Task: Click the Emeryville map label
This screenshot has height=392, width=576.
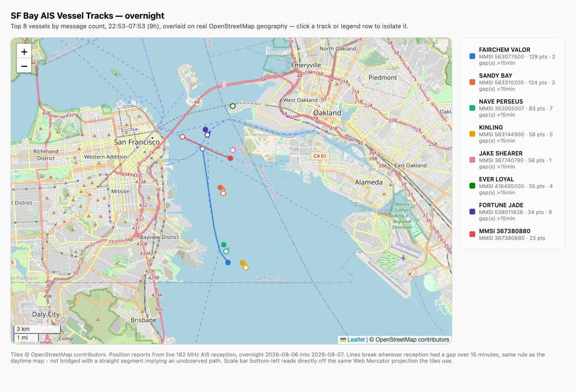Action: pos(306,65)
